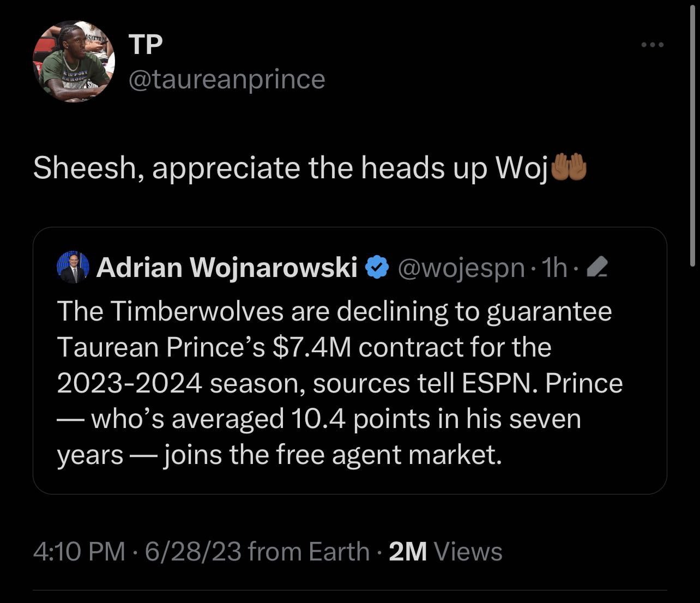Click the 'Sheesh, appreciate the heads up' tweet text
The height and width of the screenshot is (603, 700).
point(290,167)
